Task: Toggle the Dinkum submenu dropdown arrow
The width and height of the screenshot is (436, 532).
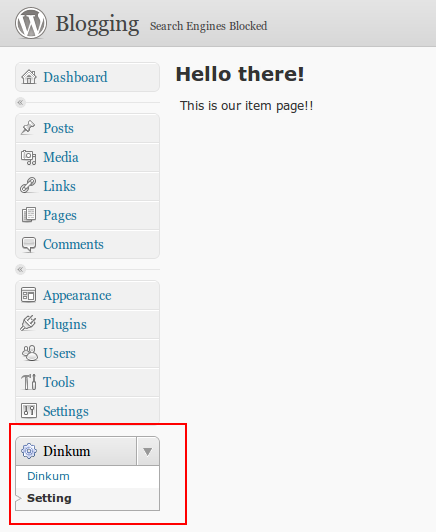Action: (x=148, y=452)
